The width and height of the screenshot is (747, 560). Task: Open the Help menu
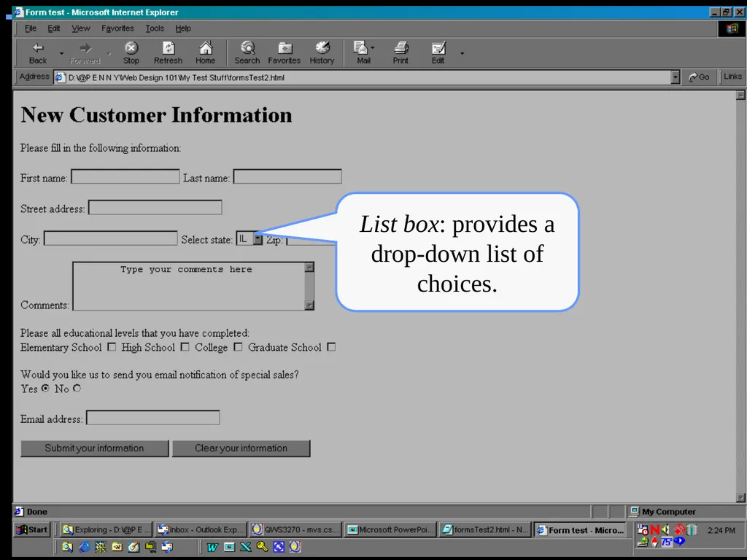click(183, 28)
